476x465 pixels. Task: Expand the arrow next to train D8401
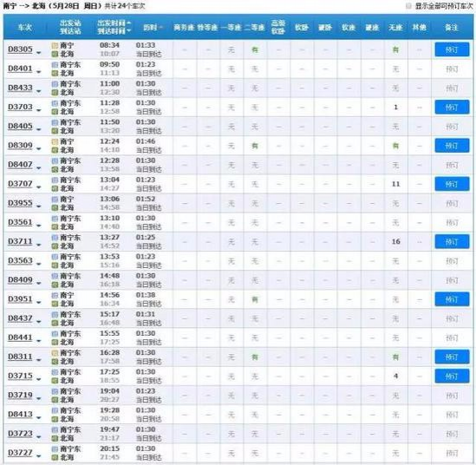click(38, 72)
